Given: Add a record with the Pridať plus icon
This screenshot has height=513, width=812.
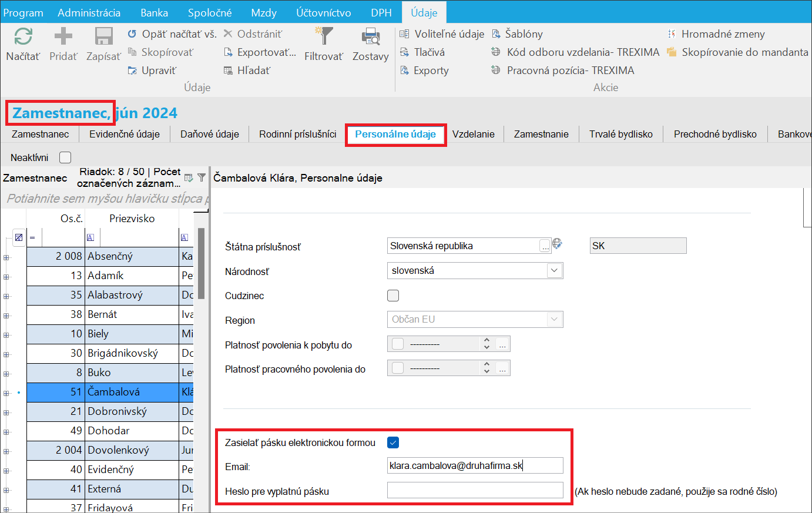Looking at the screenshot, I should click(x=63, y=44).
